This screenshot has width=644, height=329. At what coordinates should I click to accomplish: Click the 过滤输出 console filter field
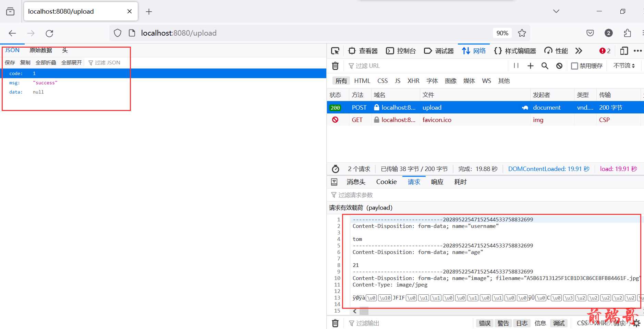pyautogui.click(x=410, y=323)
